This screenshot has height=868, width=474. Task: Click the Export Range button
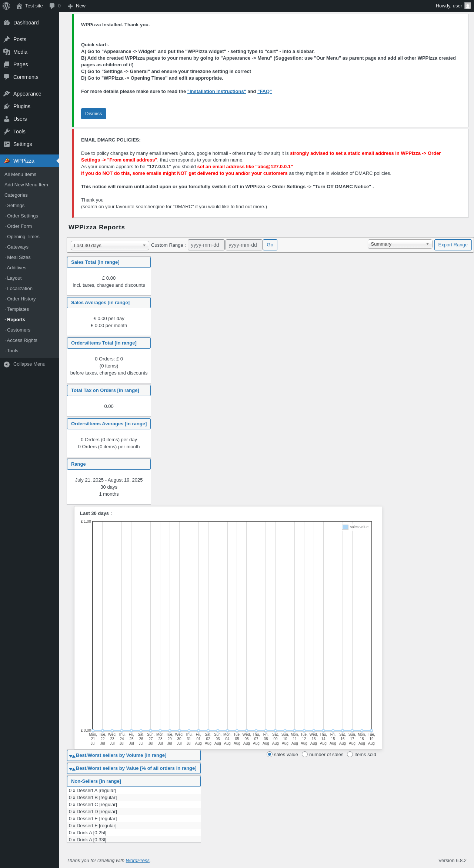point(453,245)
